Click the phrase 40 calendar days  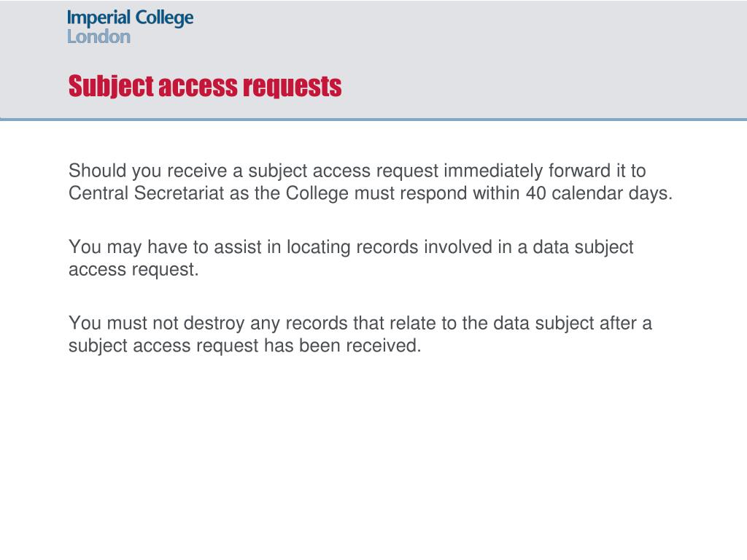tap(599, 193)
